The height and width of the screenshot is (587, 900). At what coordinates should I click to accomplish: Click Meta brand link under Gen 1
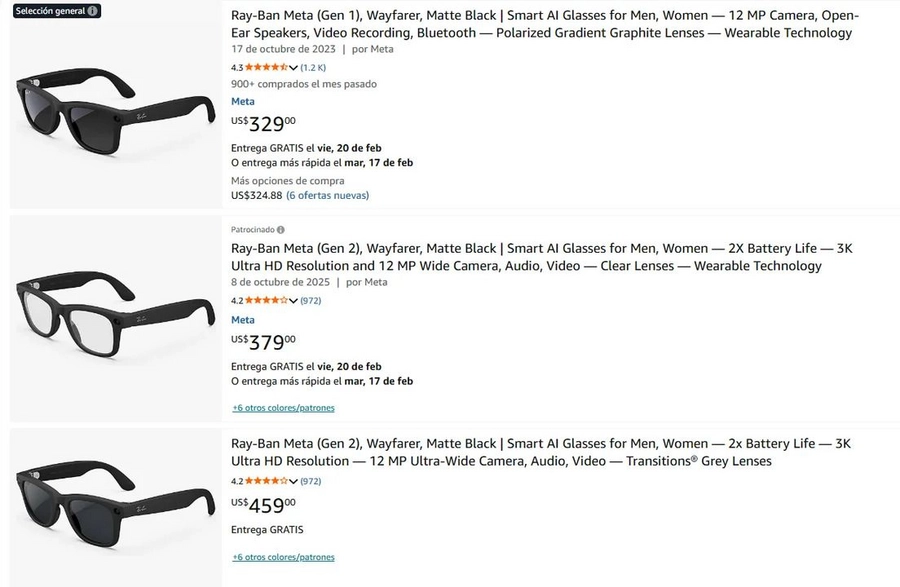243,101
